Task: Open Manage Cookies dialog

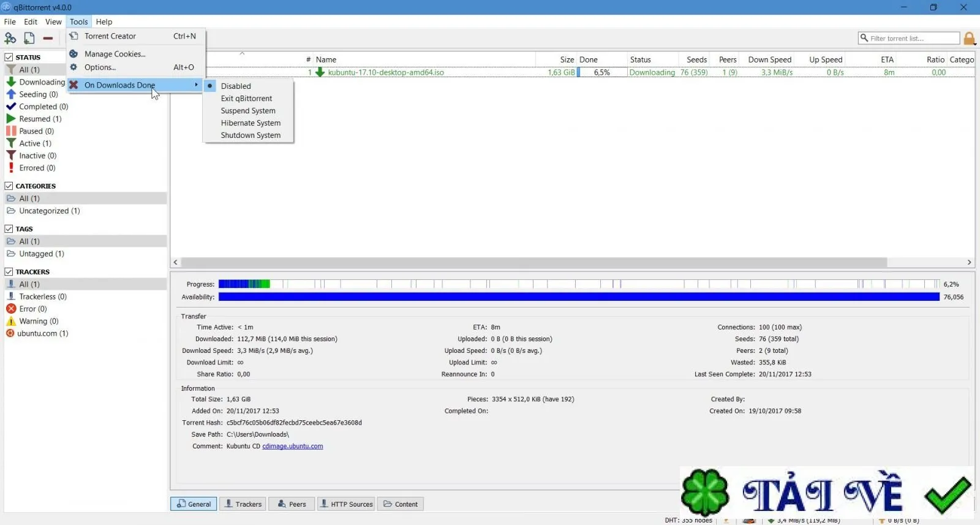Action: tap(135, 54)
